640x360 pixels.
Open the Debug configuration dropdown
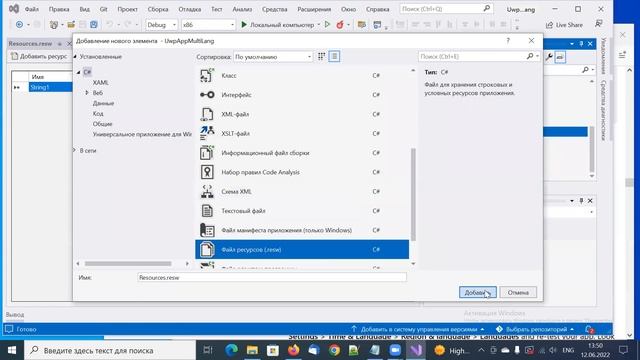click(162, 25)
